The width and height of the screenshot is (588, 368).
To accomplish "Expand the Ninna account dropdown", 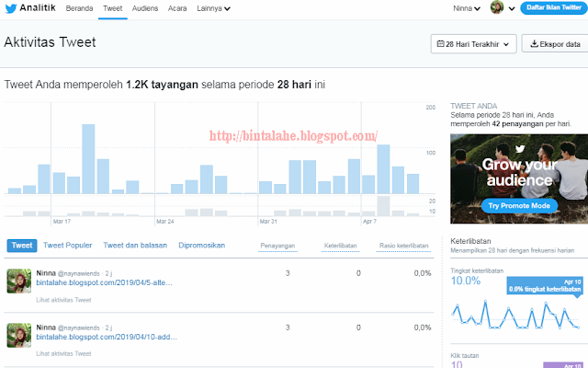I will tap(466, 8).
